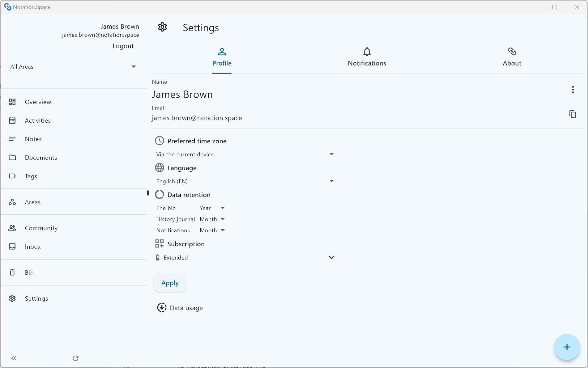Click the Bin trash icon
Screen dimensions: 588x368
pyautogui.click(x=12, y=272)
